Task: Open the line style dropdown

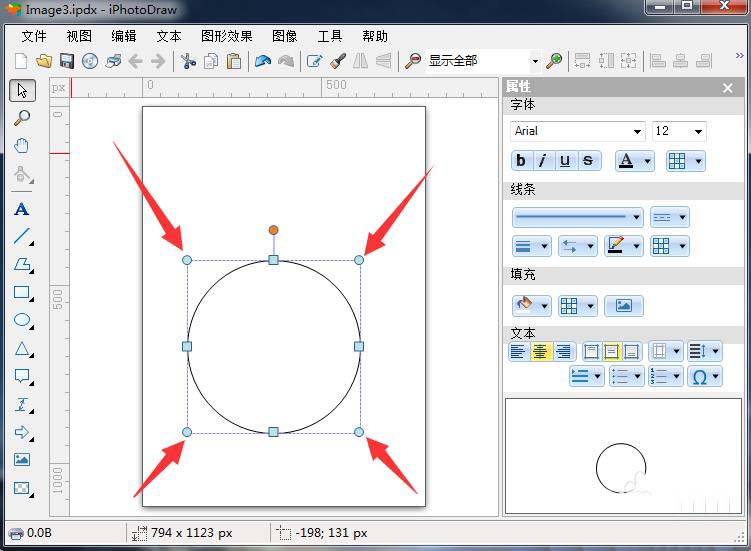Action: click(x=577, y=217)
